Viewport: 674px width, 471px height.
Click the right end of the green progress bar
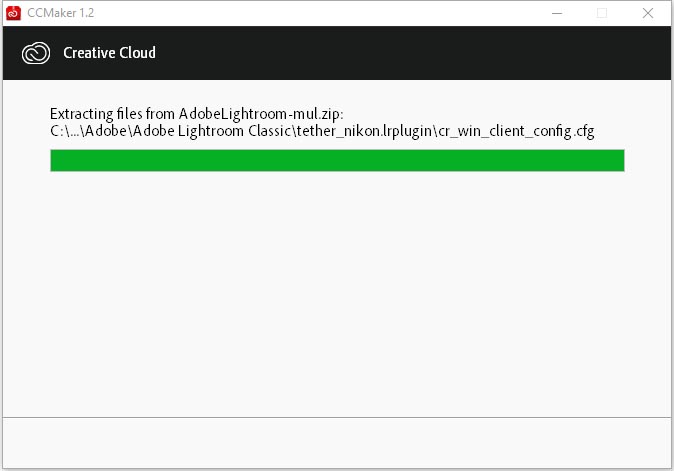tap(619, 160)
